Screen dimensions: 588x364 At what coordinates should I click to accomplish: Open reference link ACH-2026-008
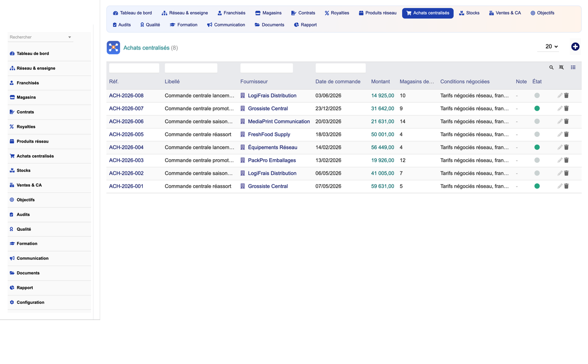coord(126,96)
